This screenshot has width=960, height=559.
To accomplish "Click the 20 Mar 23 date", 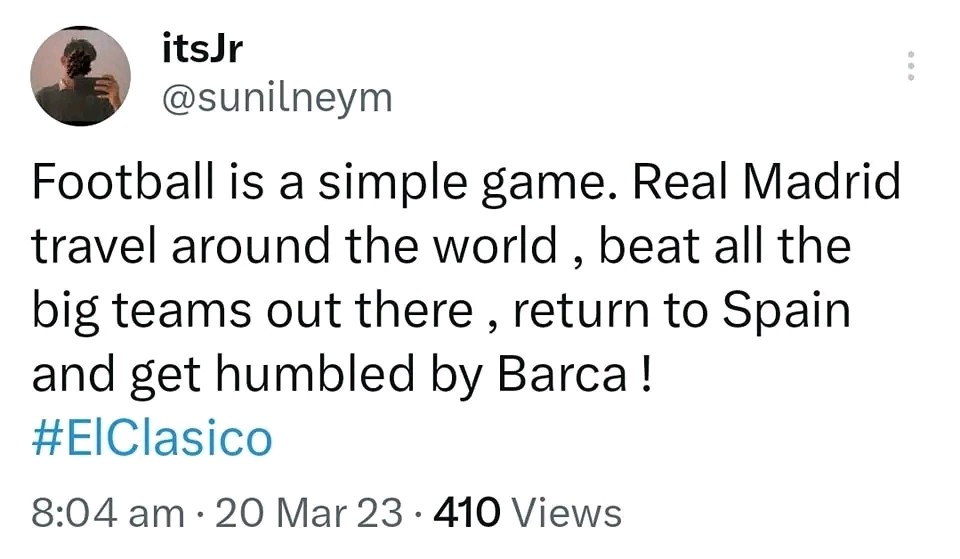I will (309, 513).
